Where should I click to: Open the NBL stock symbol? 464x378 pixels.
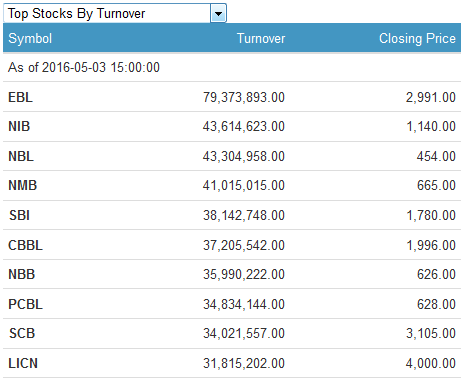pyautogui.click(x=21, y=156)
